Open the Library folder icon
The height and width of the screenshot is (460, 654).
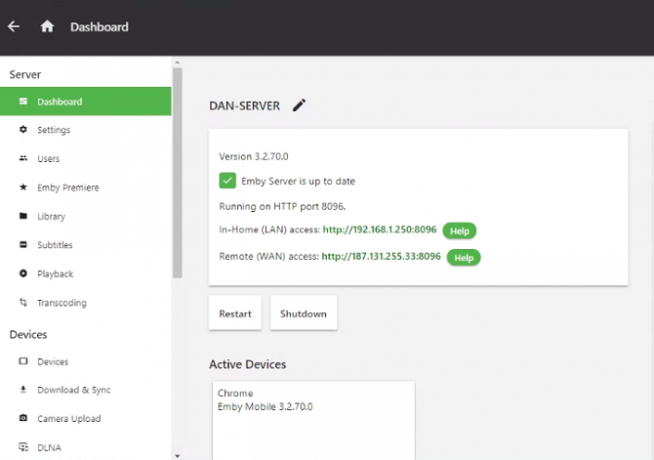(23, 216)
